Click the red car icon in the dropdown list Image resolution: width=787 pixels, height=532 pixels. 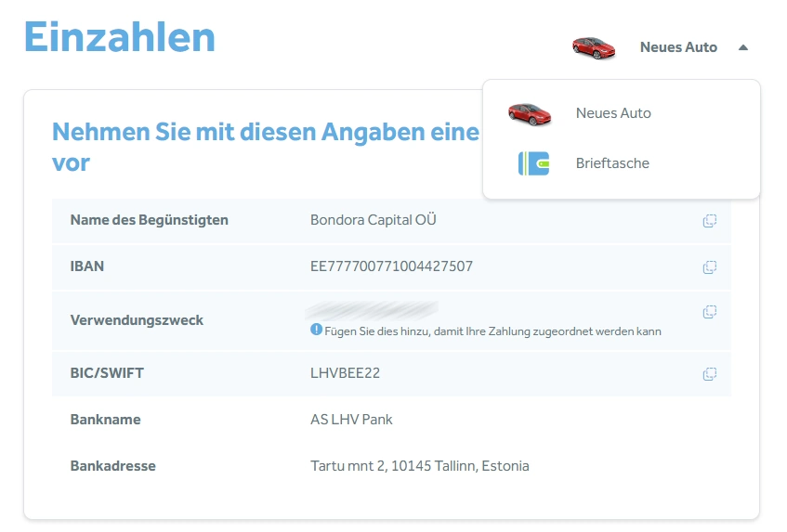coord(530,113)
